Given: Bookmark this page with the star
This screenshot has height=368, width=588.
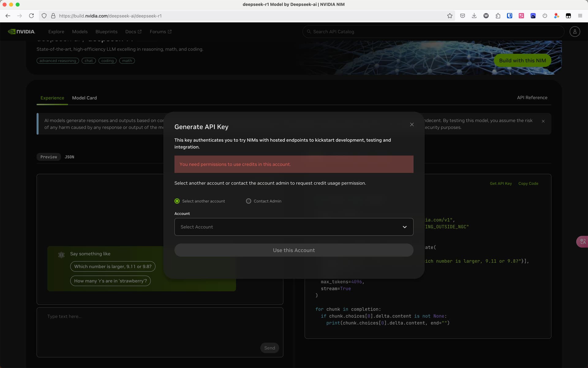Looking at the screenshot, I should 450,16.
